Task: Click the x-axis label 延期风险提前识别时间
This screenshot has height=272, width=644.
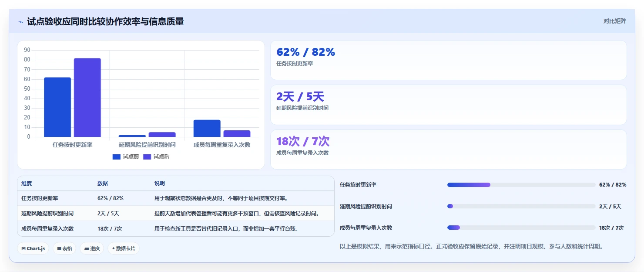Action: click(x=147, y=145)
